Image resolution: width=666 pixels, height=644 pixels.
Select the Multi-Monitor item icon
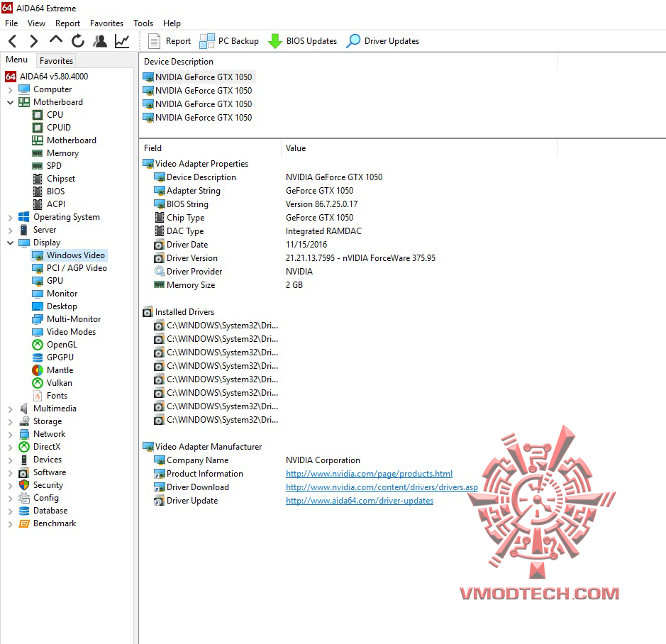(38, 319)
